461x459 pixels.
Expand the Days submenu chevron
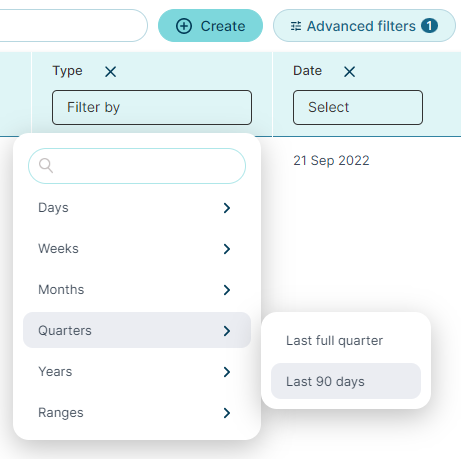(x=227, y=208)
